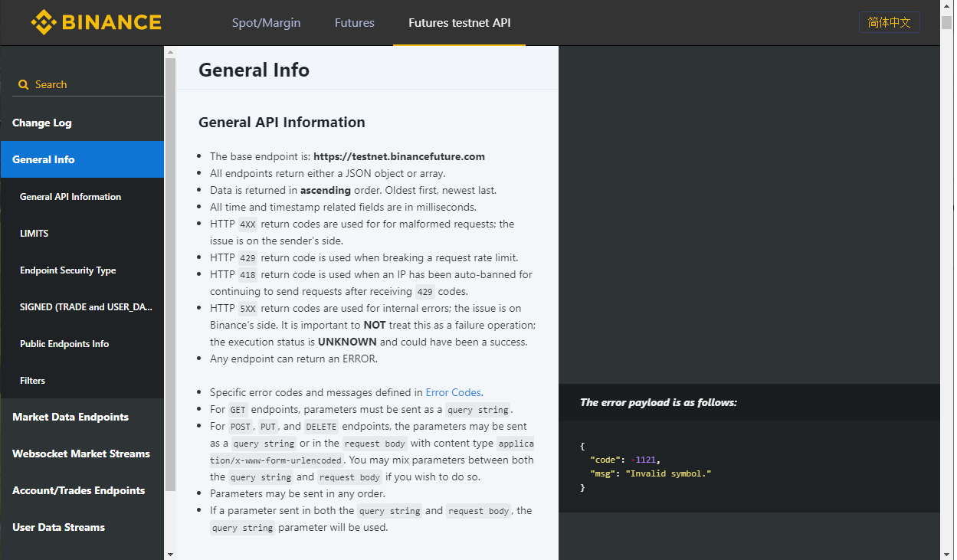Go to LIMITS subsection

click(x=34, y=234)
